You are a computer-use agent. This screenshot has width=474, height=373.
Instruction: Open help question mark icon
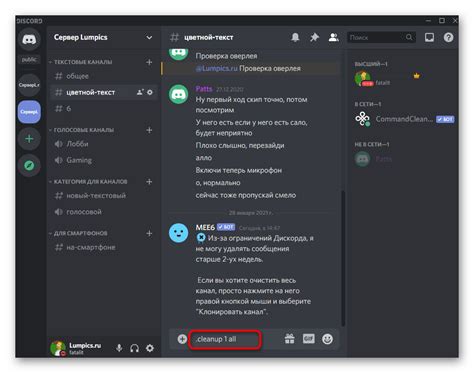click(448, 37)
